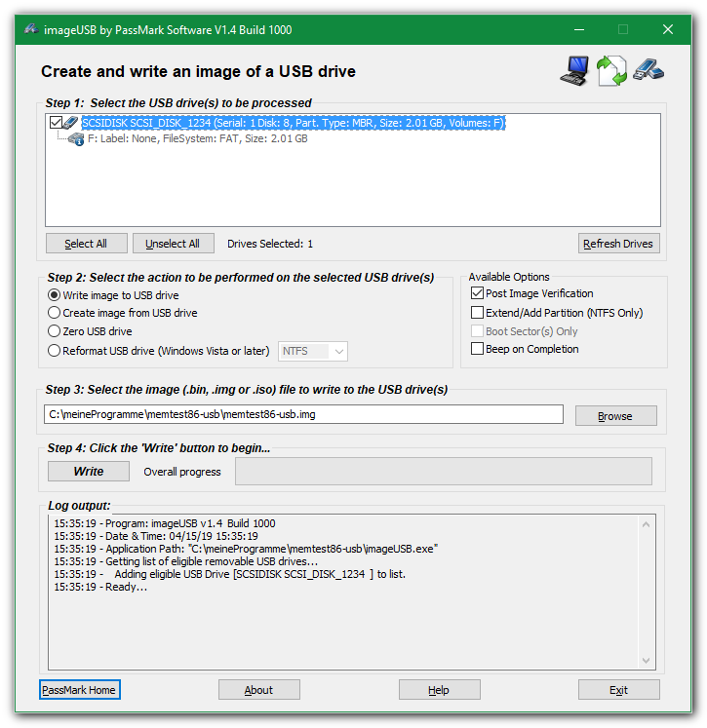Click the computer monitor icon in header
Viewport: 707px width, 728px height.
point(574,71)
